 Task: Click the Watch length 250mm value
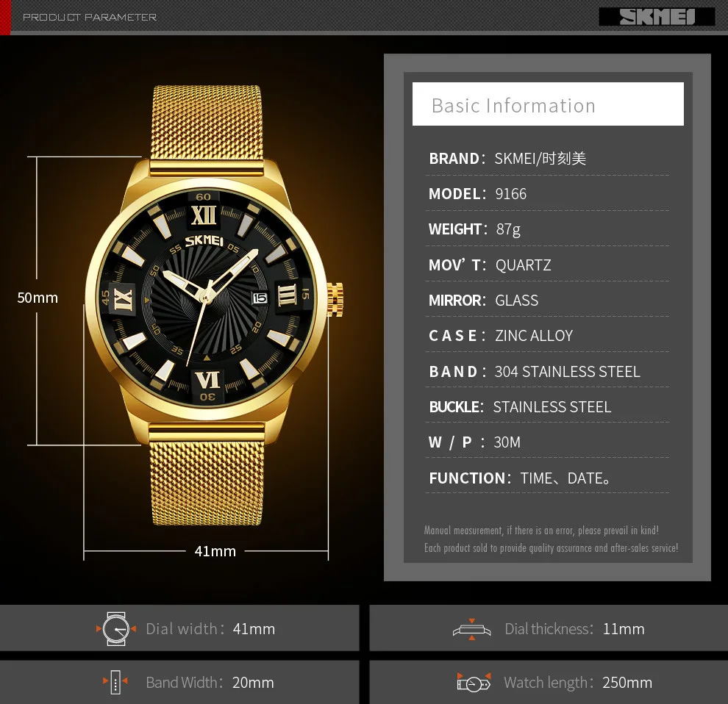pos(627,683)
